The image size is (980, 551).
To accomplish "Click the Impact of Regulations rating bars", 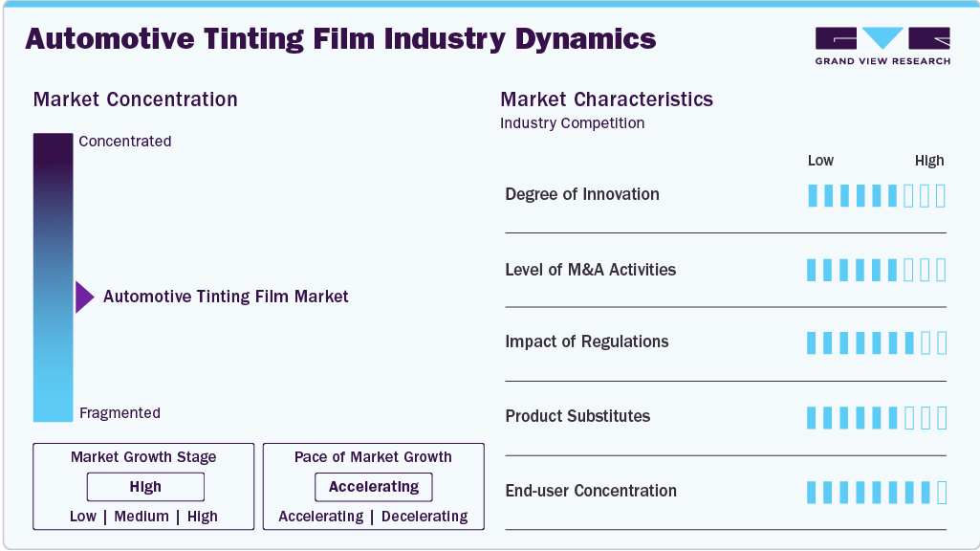I will point(876,342).
